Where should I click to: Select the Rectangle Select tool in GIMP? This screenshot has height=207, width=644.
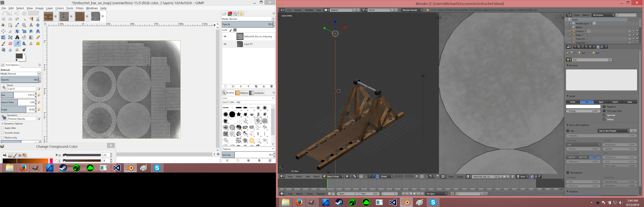pos(3,19)
